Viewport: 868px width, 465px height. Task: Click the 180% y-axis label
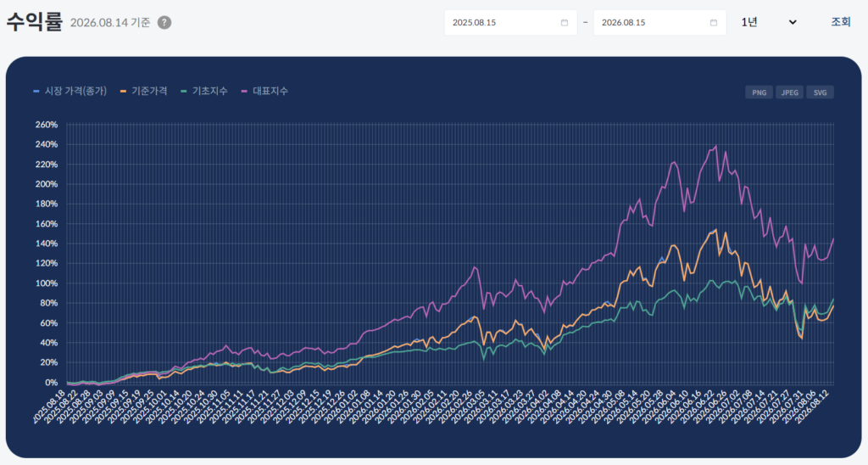(47, 204)
